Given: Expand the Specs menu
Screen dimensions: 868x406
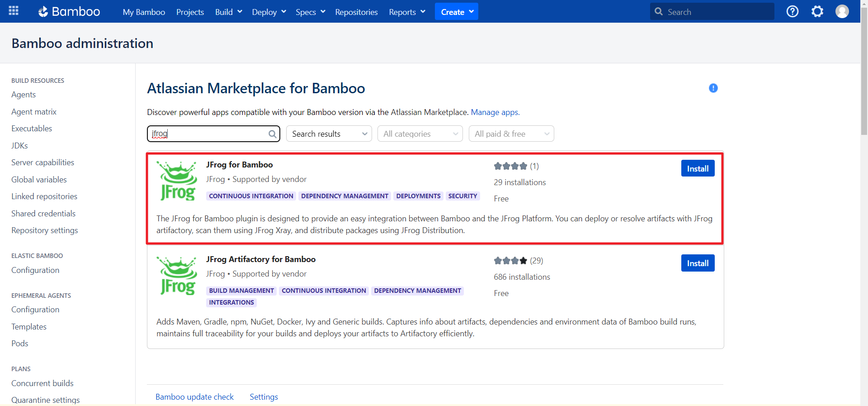Looking at the screenshot, I should (x=311, y=12).
